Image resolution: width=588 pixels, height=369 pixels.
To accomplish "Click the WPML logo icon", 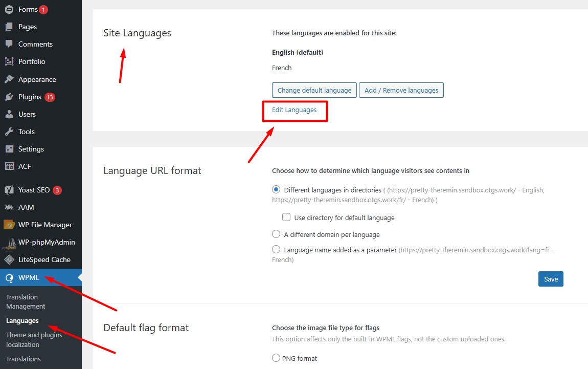I will (9, 278).
